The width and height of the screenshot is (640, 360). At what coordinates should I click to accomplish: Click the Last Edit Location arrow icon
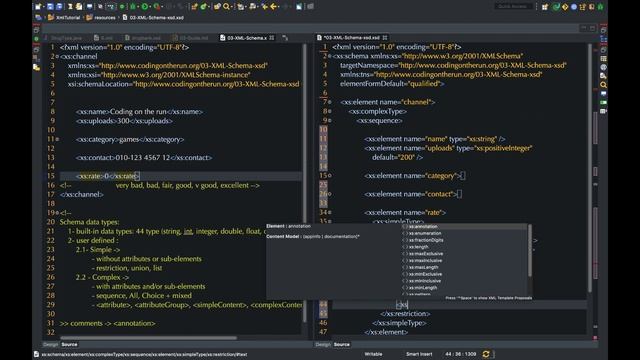(x=264, y=7)
